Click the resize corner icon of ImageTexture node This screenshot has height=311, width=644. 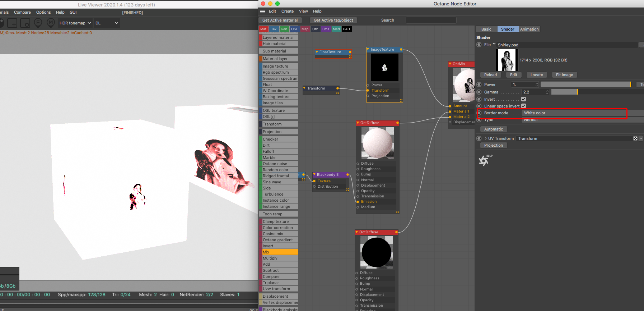[401, 101]
